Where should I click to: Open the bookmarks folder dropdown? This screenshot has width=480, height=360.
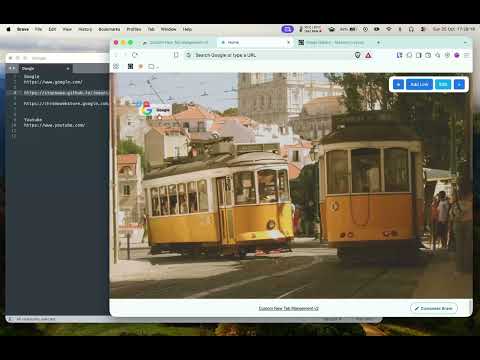pyautogui.click(x=153, y=67)
